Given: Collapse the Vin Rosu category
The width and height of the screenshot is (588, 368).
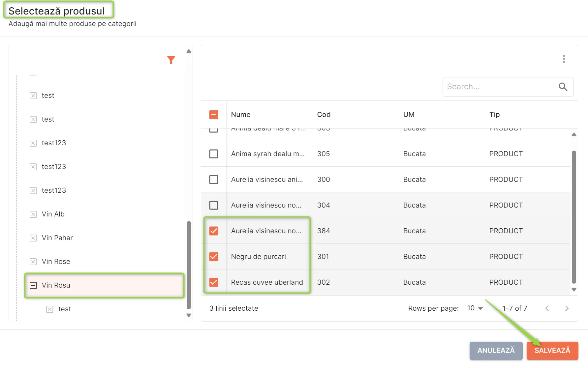Looking at the screenshot, I should click(33, 285).
